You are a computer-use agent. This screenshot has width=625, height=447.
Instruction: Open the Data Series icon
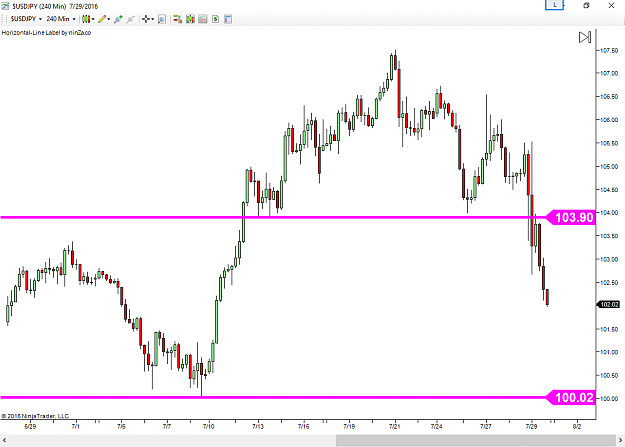click(190, 19)
